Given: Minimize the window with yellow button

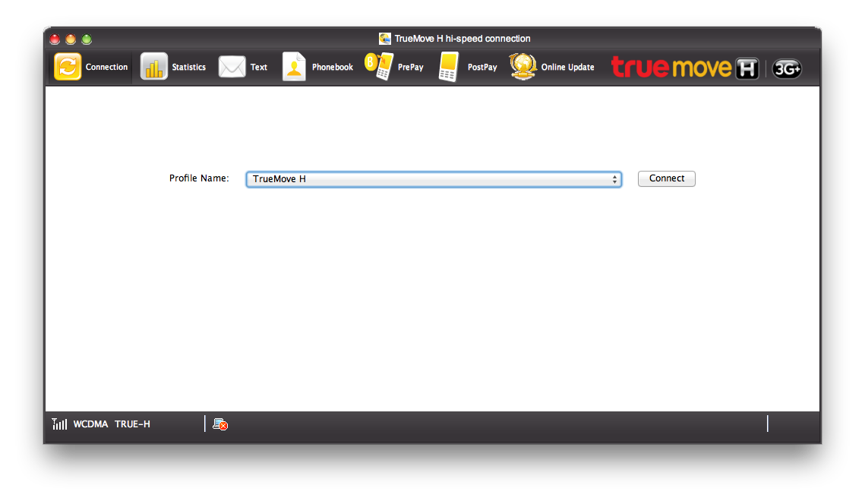Looking at the screenshot, I should coord(71,39).
